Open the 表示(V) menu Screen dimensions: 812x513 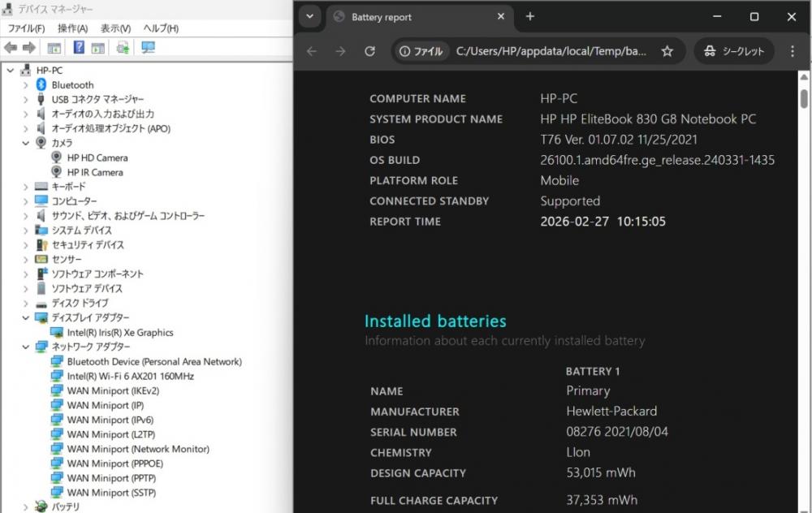point(116,28)
